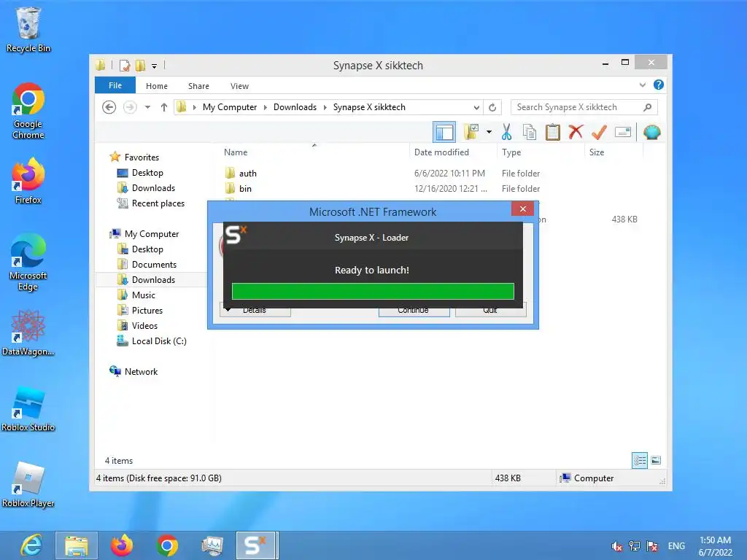Click the New Folder icon in title bar
Screen dimensions: 747x560
click(141, 66)
